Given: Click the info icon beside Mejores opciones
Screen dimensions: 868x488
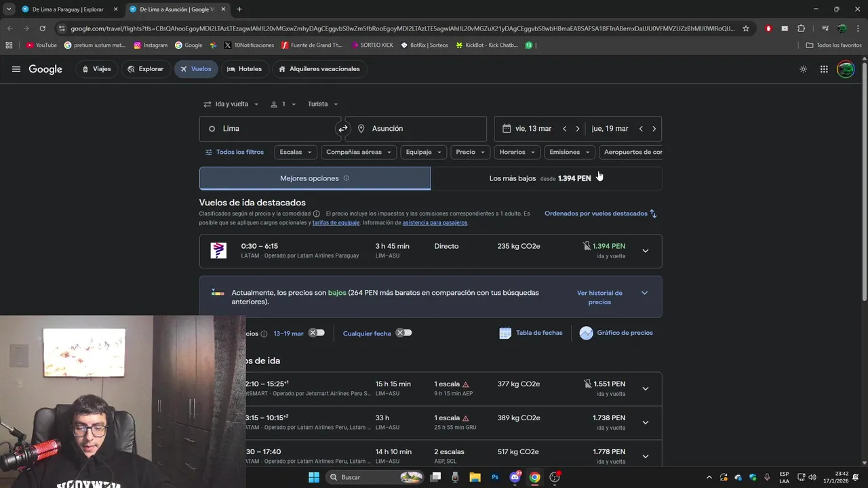Looking at the screenshot, I should point(346,178).
